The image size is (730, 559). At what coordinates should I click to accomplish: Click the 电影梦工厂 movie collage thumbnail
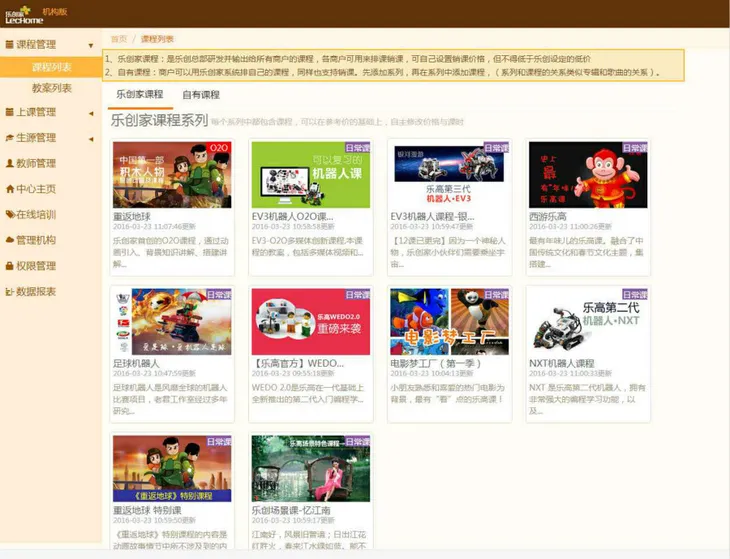click(449, 322)
